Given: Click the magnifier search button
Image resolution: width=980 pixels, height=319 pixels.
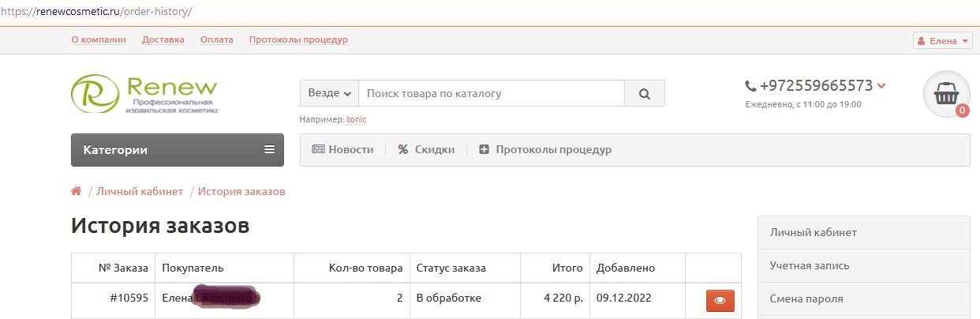Looking at the screenshot, I should 645,93.
